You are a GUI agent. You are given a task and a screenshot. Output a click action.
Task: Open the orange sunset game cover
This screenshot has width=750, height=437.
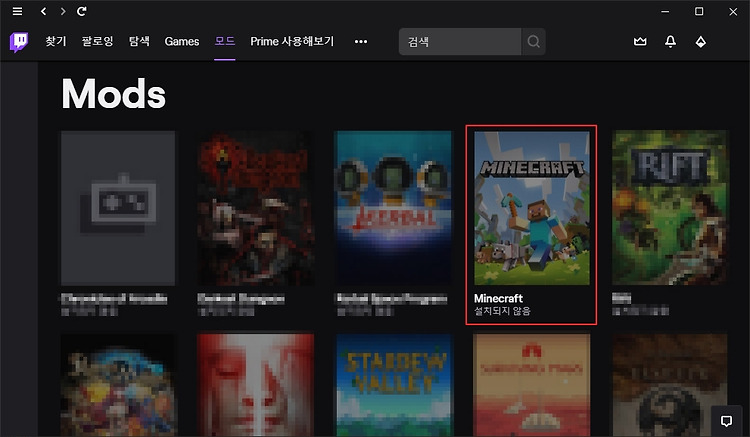(x=532, y=385)
